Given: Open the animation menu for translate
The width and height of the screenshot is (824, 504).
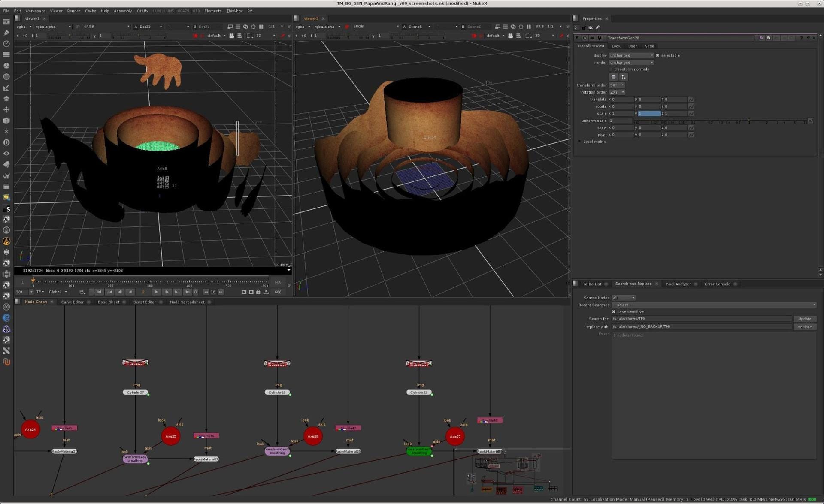Looking at the screenshot, I should [x=691, y=99].
